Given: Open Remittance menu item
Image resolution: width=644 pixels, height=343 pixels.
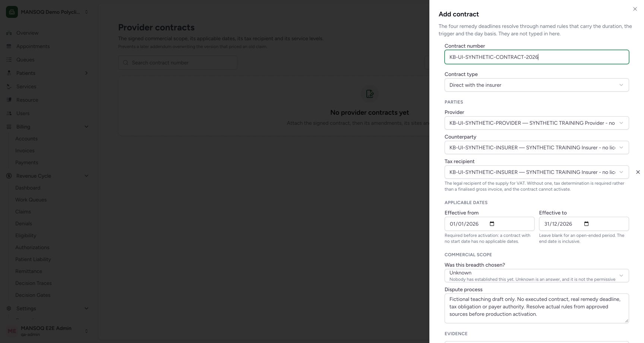Looking at the screenshot, I should [29, 271].
